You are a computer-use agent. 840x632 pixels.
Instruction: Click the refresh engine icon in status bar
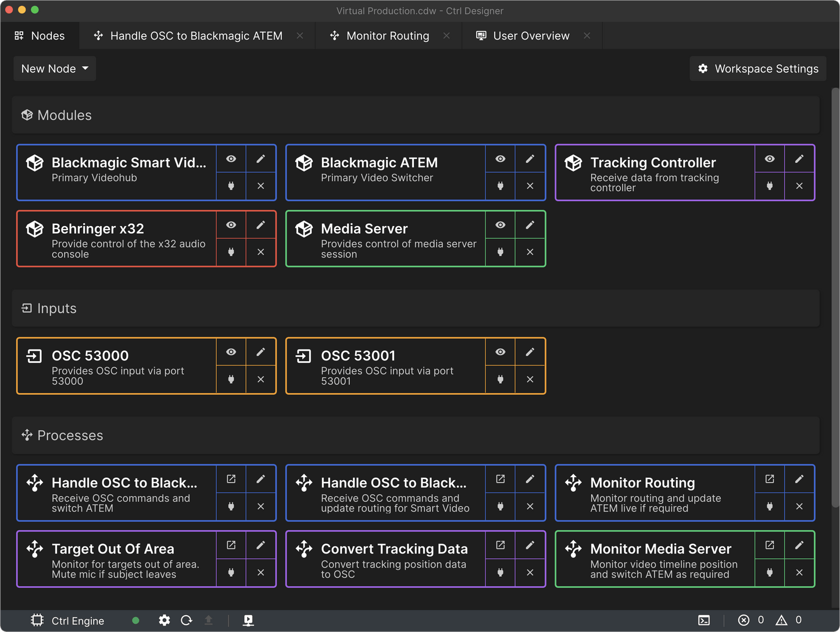tap(187, 620)
